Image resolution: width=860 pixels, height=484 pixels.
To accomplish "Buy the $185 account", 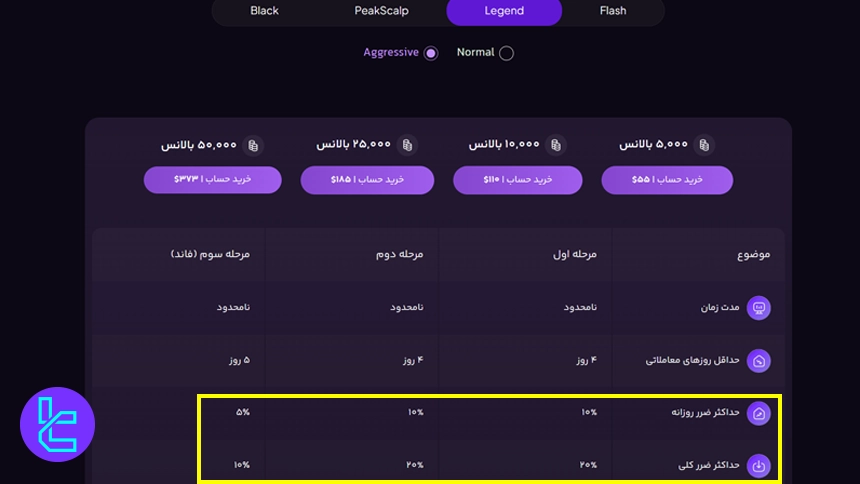I will [367, 180].
